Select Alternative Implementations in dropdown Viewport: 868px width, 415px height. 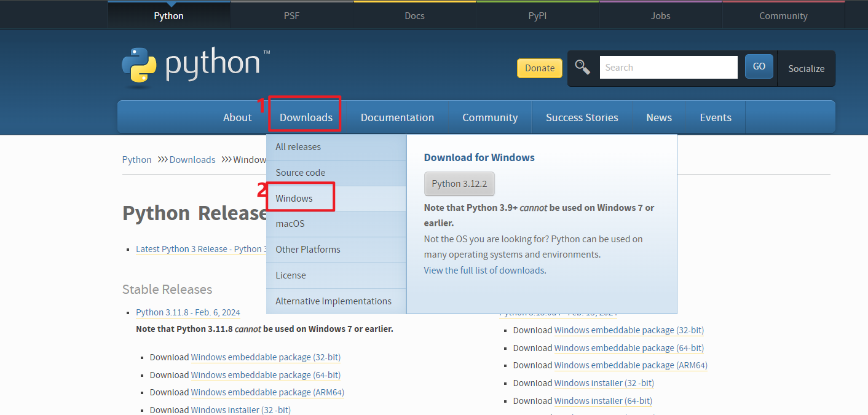[336, 301]
